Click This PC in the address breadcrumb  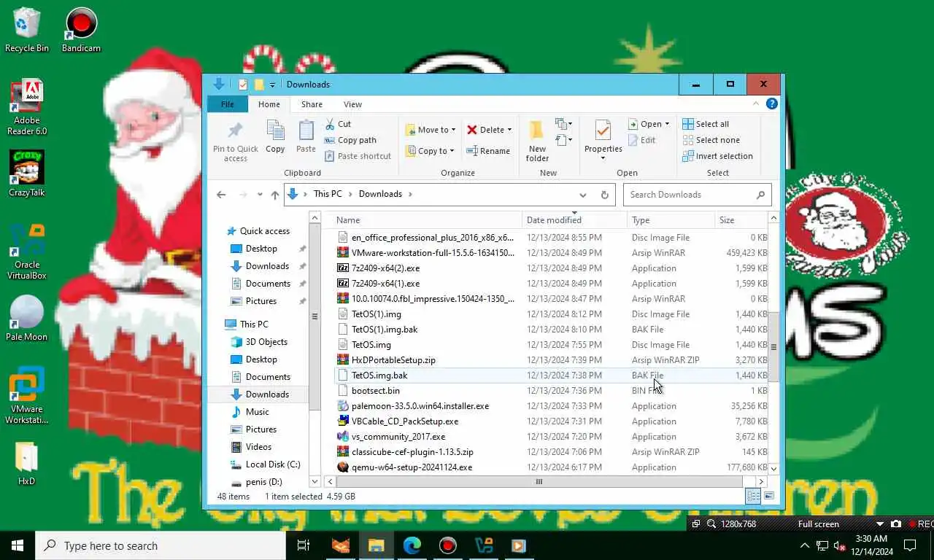(328, 194)
